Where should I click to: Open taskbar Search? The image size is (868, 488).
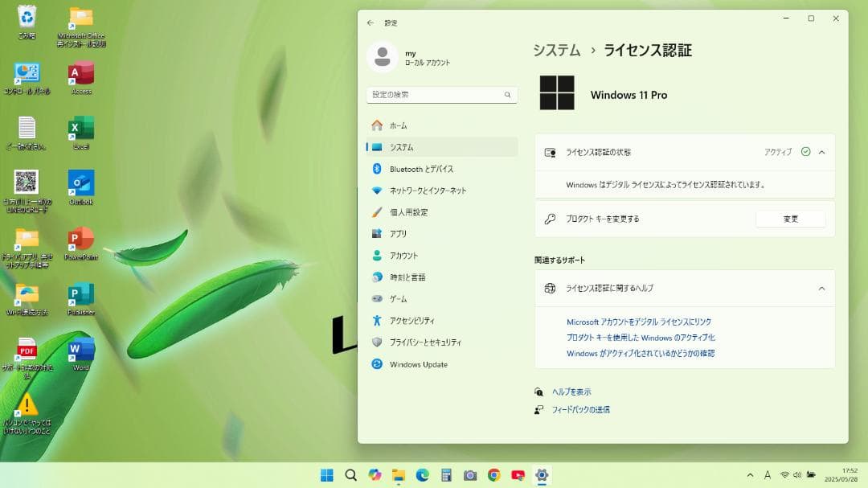pos(350,475)
